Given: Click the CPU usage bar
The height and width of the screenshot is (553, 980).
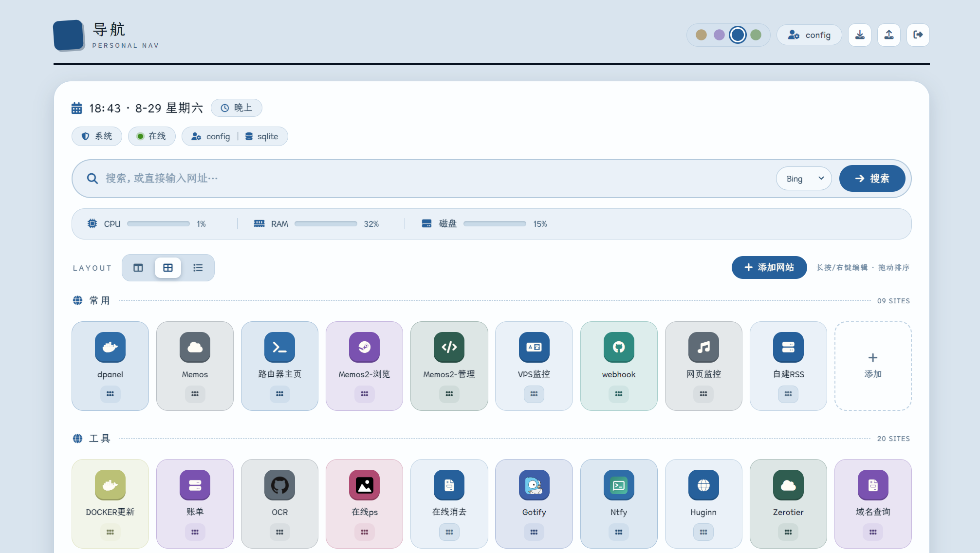Looking at the screenshot, I should (158, 224).
